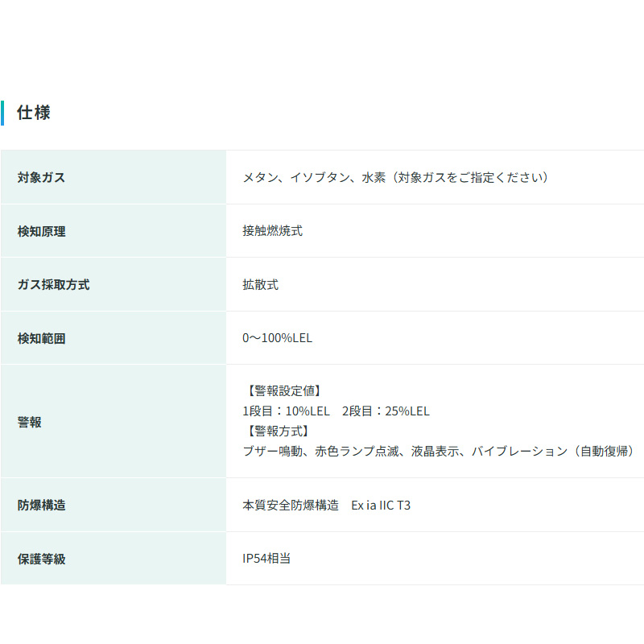Click the 【警報方式】 heading text

click(278, 431)
